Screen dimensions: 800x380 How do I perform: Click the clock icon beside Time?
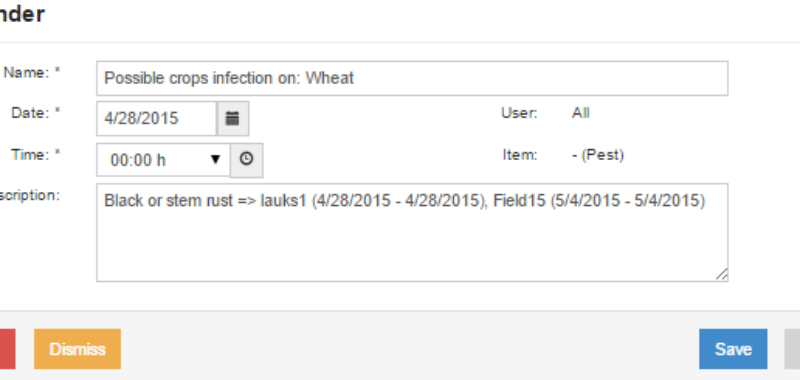[246, 160]
